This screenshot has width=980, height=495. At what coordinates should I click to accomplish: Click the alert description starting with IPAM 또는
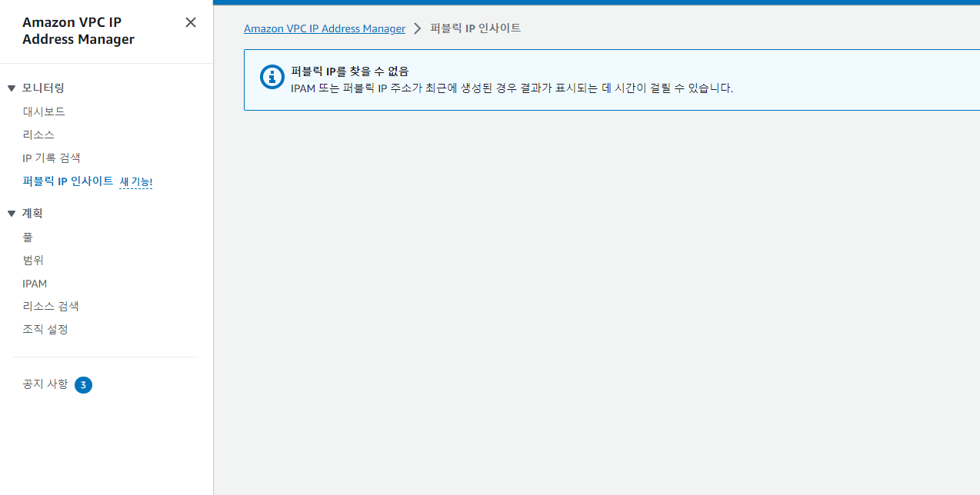(512, 88)
